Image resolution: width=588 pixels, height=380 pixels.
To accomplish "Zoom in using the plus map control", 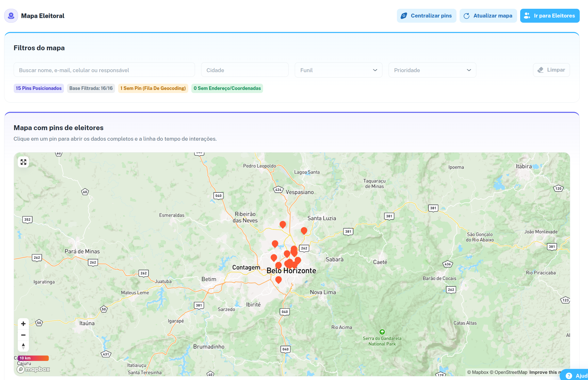I will (x=23, y=323).
